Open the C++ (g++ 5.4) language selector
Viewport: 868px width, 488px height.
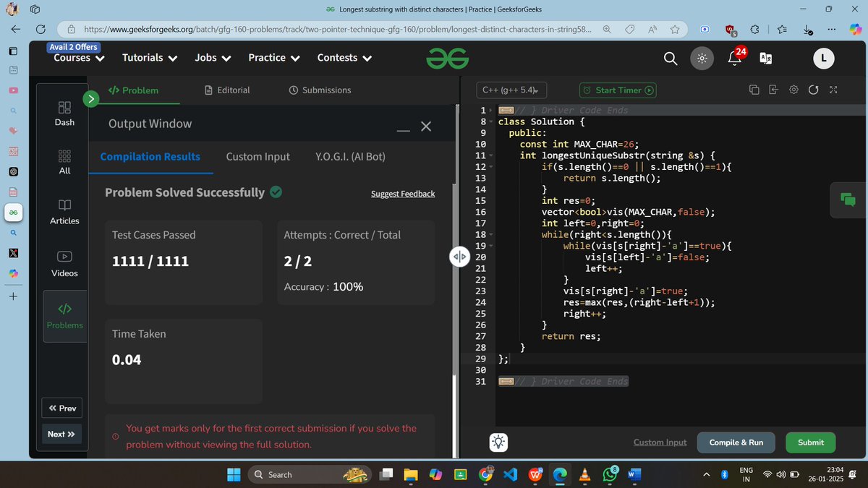pos(511,90)
